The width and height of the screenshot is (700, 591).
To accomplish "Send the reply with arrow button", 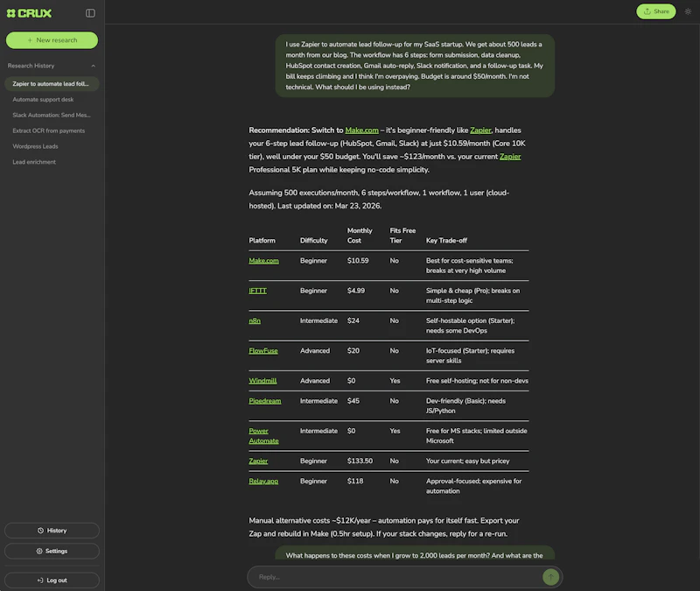I will click(551, 577).
